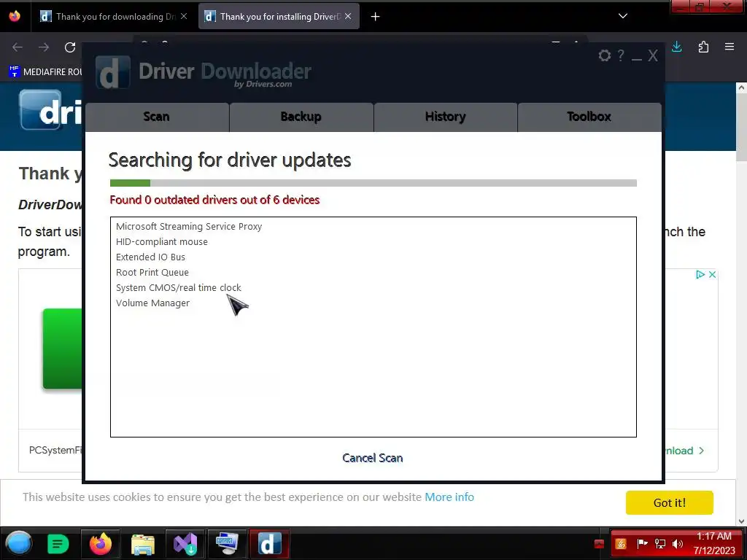Open the Start menu orb
The width and height of the screenshot is (747, 560).
(x=18, y=543)
